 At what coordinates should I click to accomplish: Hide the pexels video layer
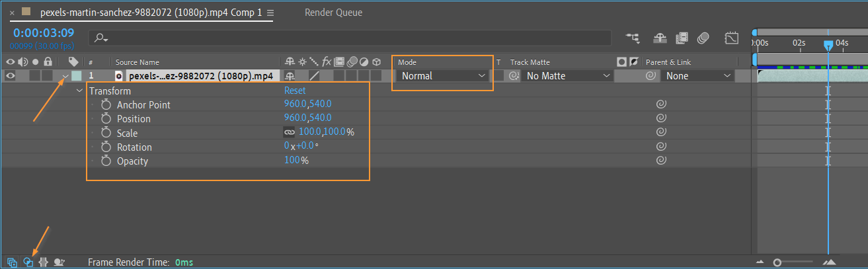point(10,76)
